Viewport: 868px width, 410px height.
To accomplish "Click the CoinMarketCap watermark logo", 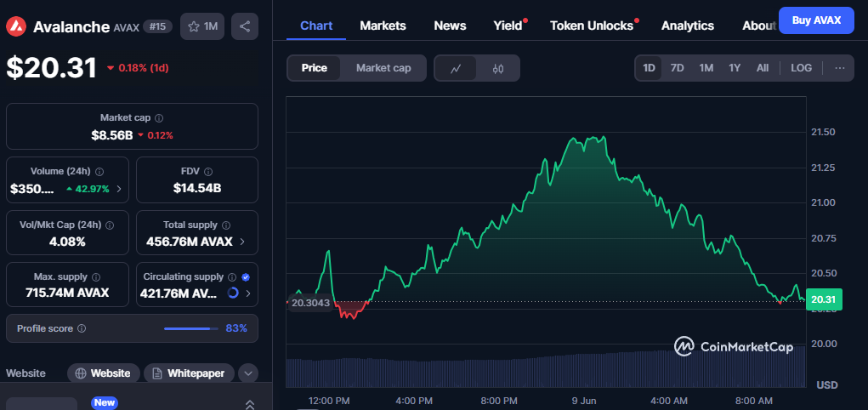I will [733, 347].
